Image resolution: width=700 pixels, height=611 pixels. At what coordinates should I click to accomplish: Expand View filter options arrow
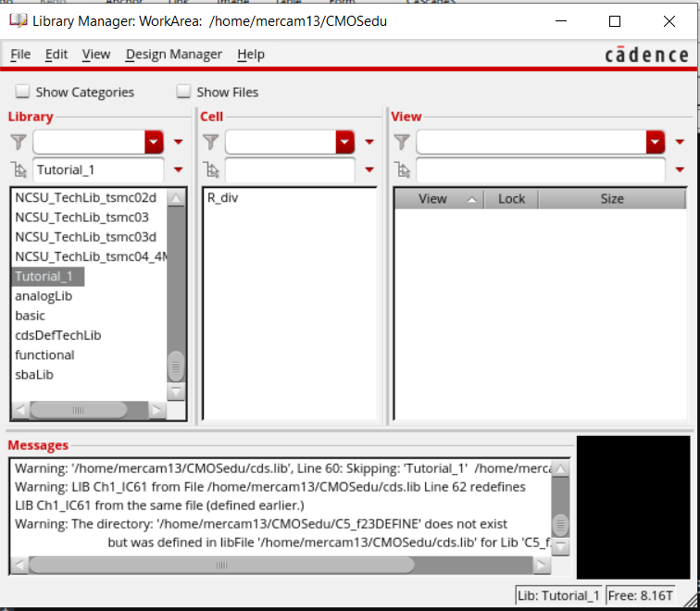click(x=680, y=142)
